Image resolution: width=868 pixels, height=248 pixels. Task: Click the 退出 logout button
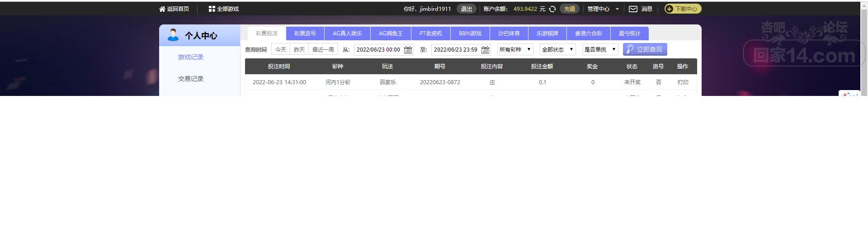(466, 9)
